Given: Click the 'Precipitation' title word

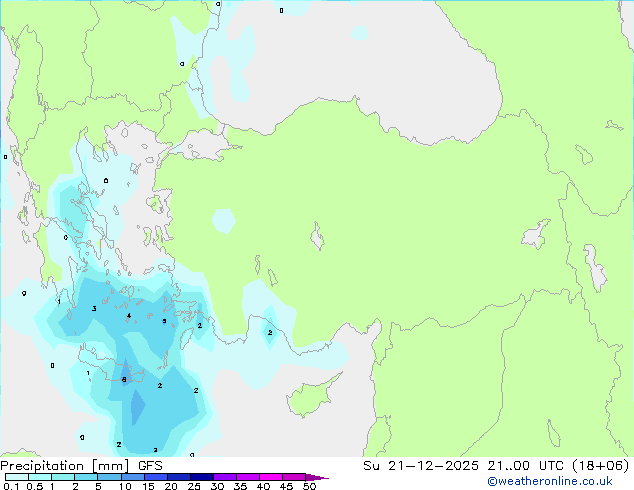Looking at the screenshot, I should pos(42,466).
